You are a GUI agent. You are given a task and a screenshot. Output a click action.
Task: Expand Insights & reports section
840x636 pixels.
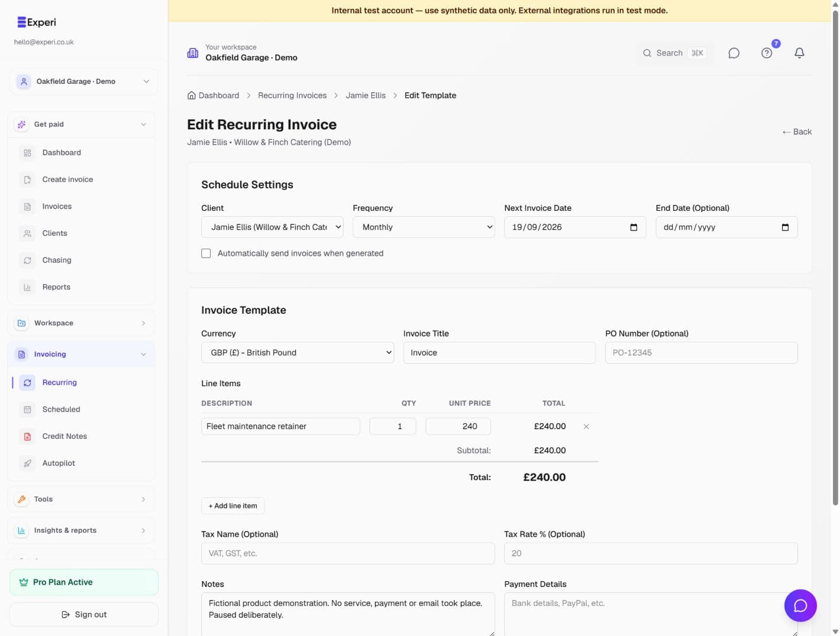click(x=143, y=530)
